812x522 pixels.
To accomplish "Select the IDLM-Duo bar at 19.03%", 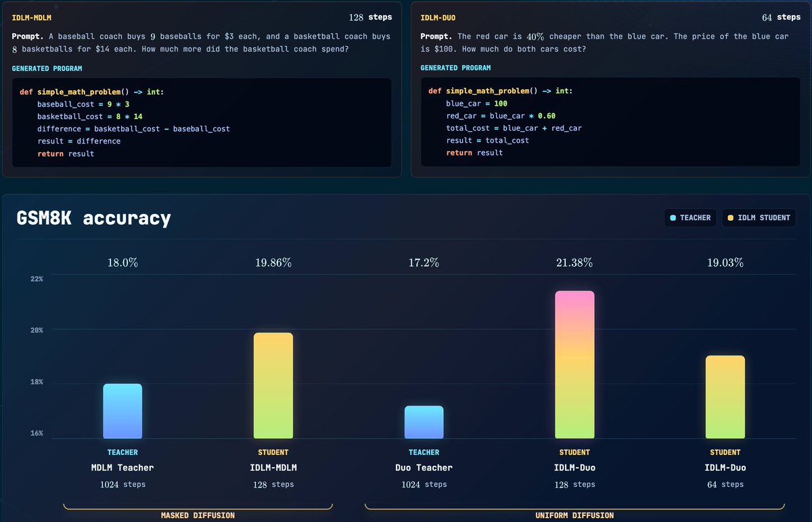I will tap(725, 397).
